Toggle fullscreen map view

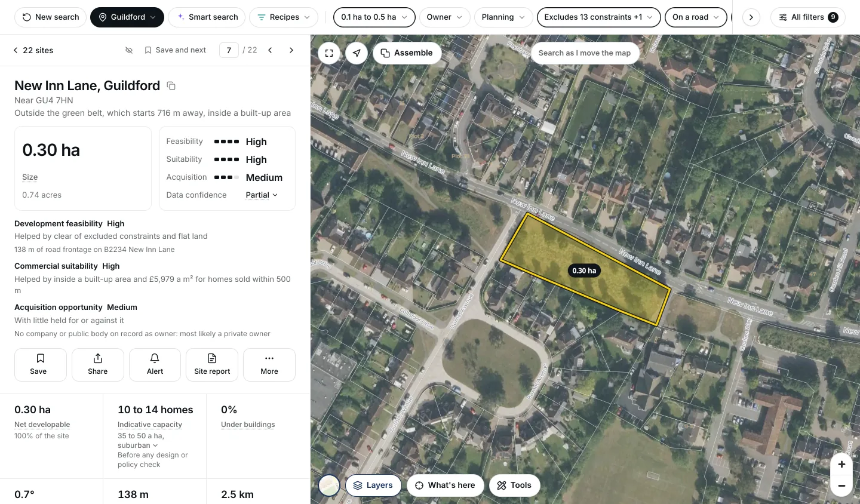329,53
